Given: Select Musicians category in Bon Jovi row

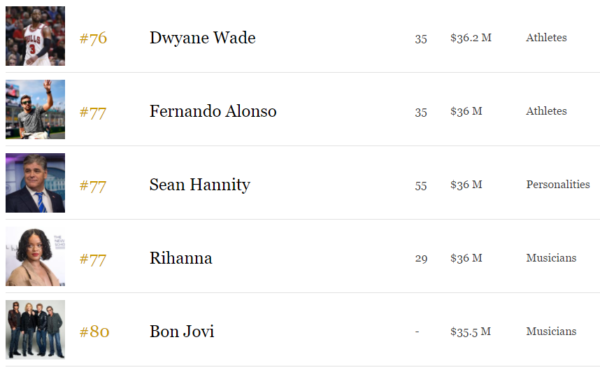Looking at the screenshot, I should coord(551,331).
